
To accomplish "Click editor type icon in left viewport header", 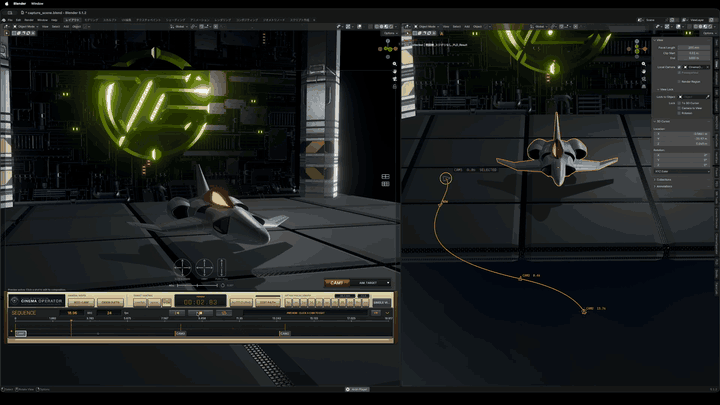I will pos(6,27).
